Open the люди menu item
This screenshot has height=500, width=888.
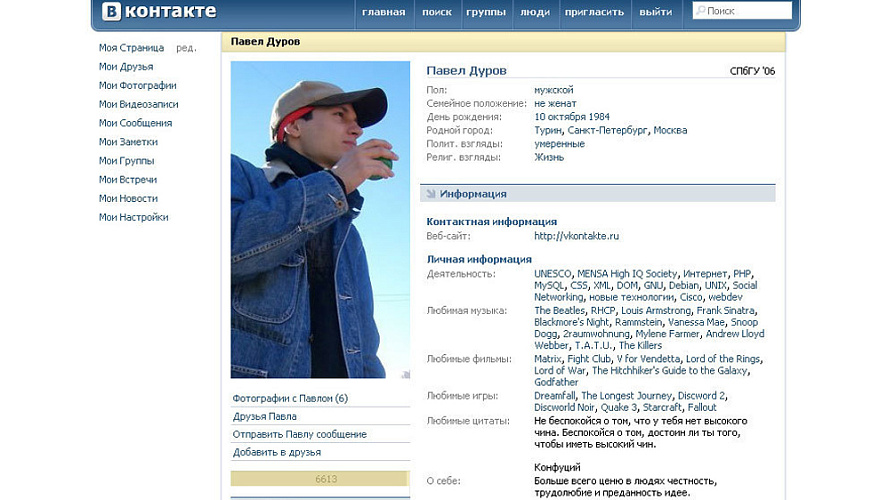pos(535,12)
